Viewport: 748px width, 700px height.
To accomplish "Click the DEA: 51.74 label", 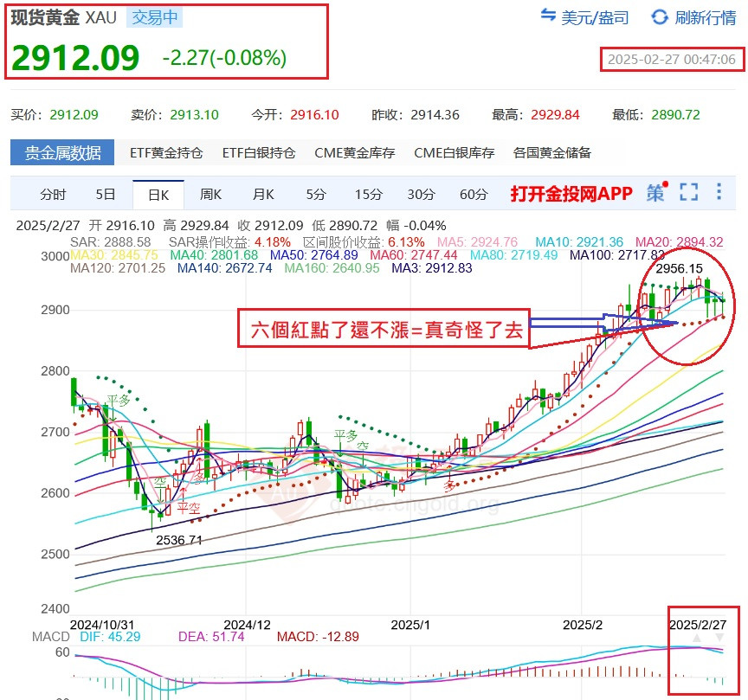I will coord(211,637).
